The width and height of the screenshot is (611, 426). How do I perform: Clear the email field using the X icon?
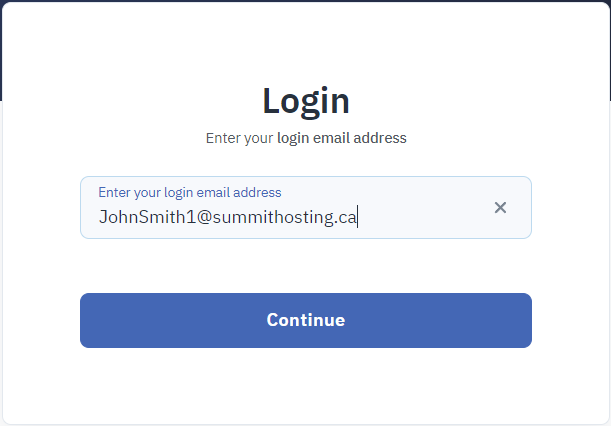coord(501,208)
